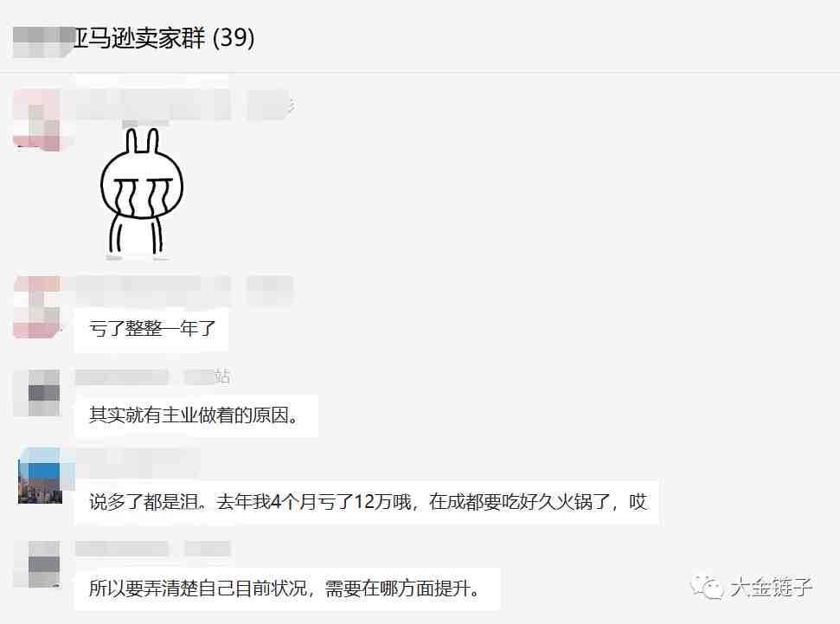Click the 大金链子 watermark text
Viewport: 840px width, 624px height.
(x=772, y=587)
